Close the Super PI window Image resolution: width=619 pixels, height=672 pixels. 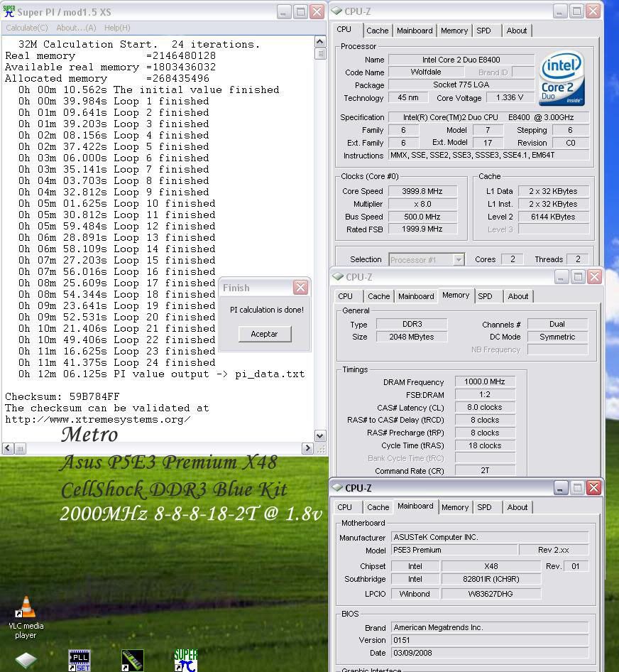click(317, 11)
